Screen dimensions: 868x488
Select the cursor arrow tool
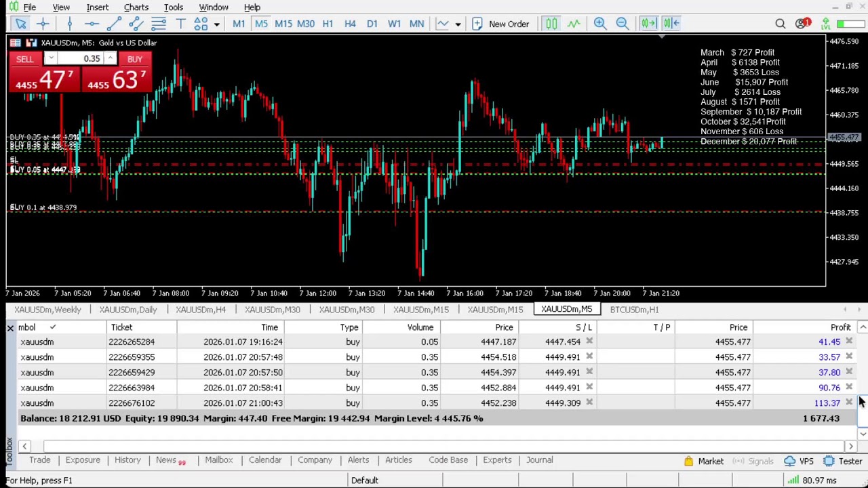[21, 24]
